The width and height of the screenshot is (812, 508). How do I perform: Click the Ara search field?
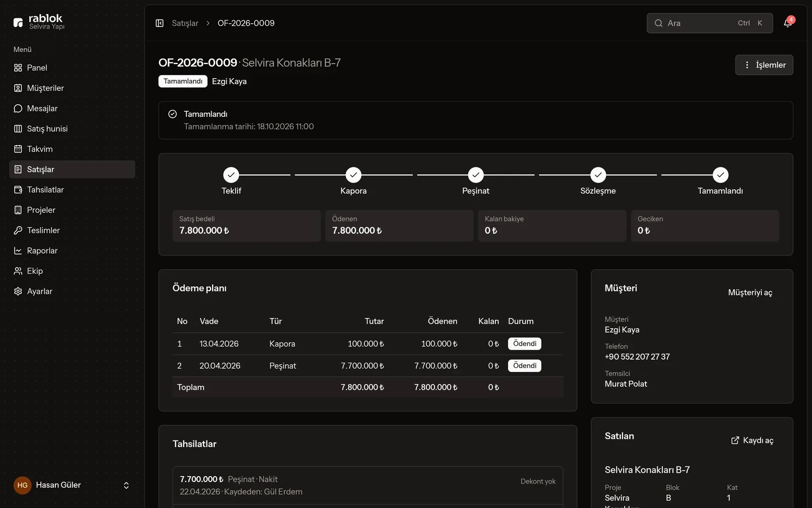coord(709,23)
